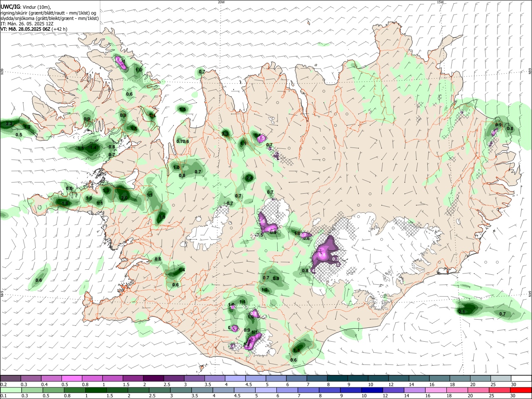The image size is (532, 399).
Task: Click the 'VT: Mið. 28.05.2025 06Z (+42 h)' line
Action: click(x=34, y=29)
